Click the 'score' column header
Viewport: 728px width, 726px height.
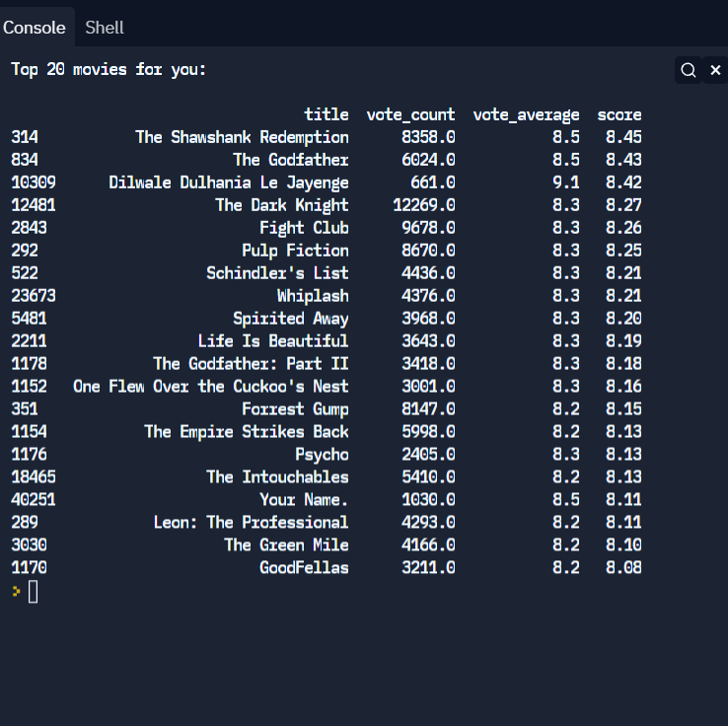[x=619, y=114]
